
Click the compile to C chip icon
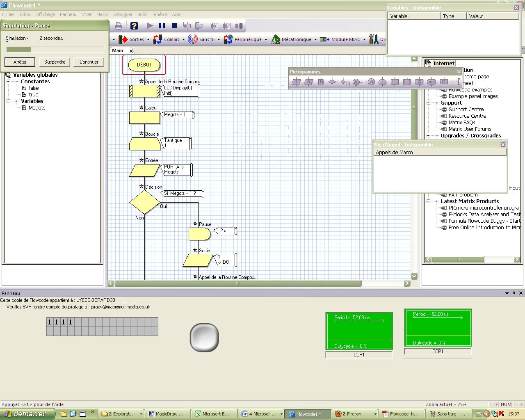pyautogui.click(x=214, y=26)
